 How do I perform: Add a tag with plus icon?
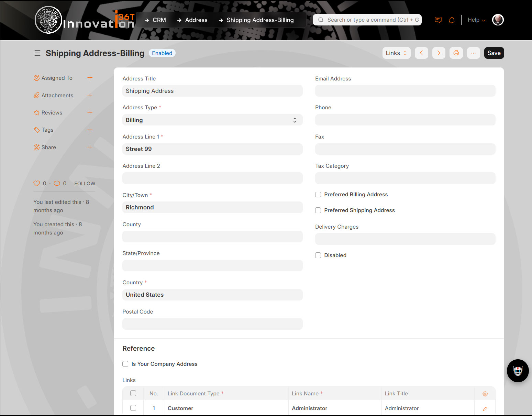coord(90,130)
